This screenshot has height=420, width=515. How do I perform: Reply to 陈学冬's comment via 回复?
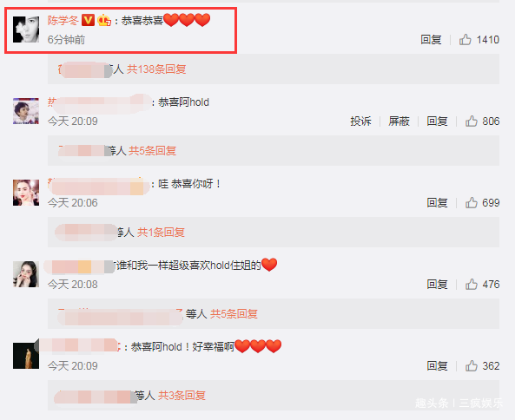[431, 39]
